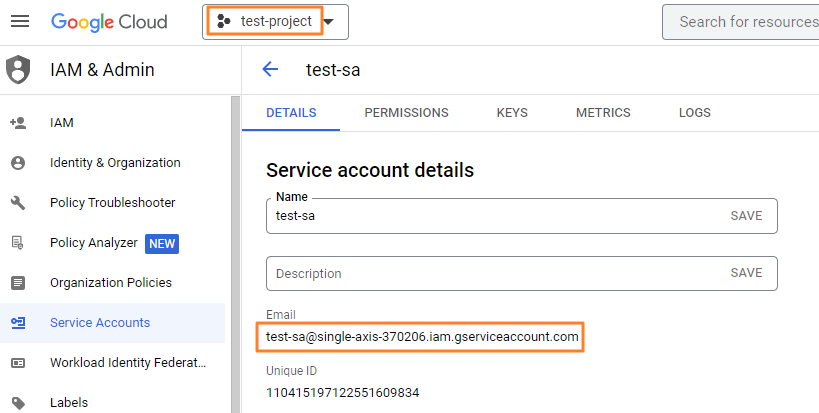Click the sidebar vertical scrollbar

pyautogui.click(x=236, y=254)
